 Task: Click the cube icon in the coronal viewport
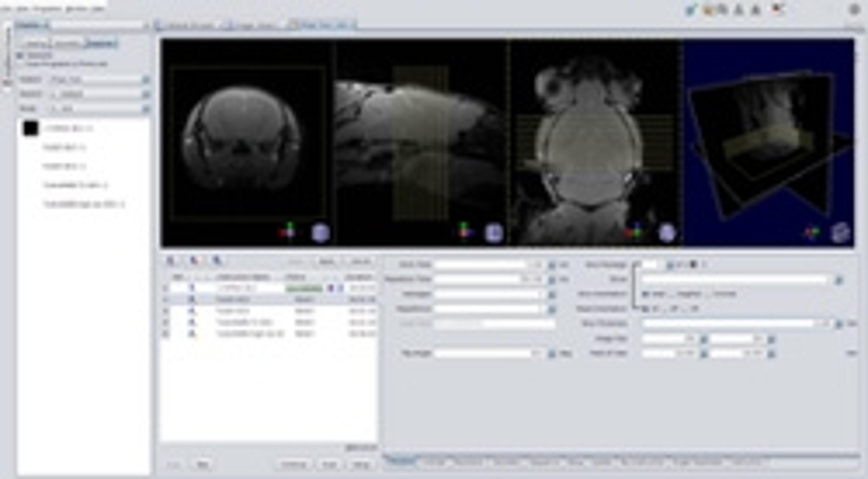click(667, 233)
